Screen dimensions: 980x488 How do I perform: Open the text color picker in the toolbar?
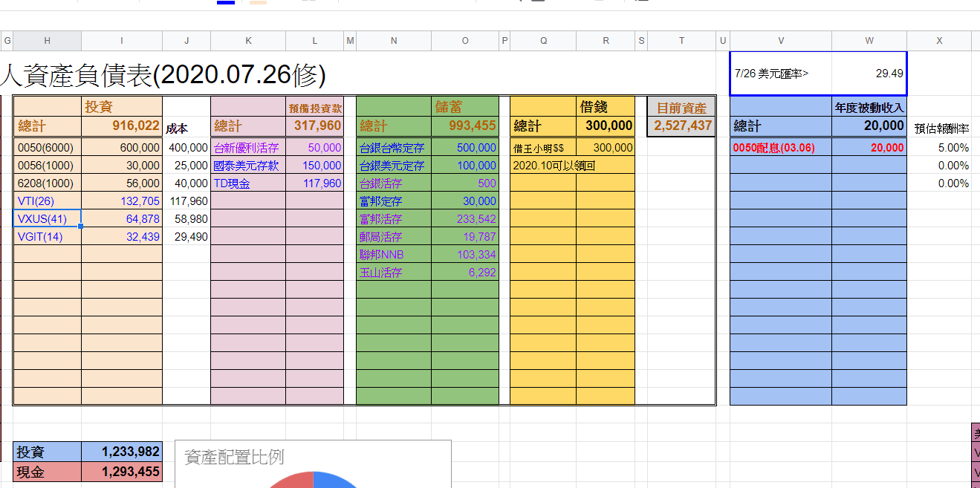(225, 4)
